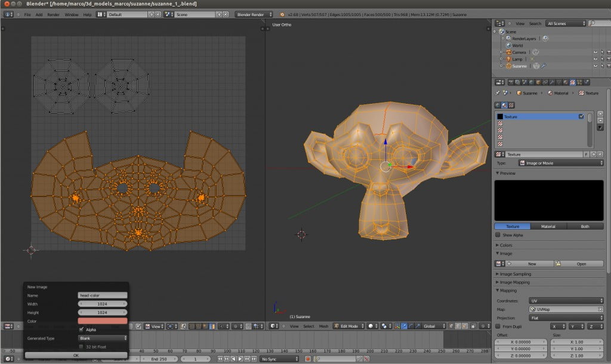Click the Suzanne wrench modifier icon in outliner
The image size is (611, 364).
coord(544,66)
